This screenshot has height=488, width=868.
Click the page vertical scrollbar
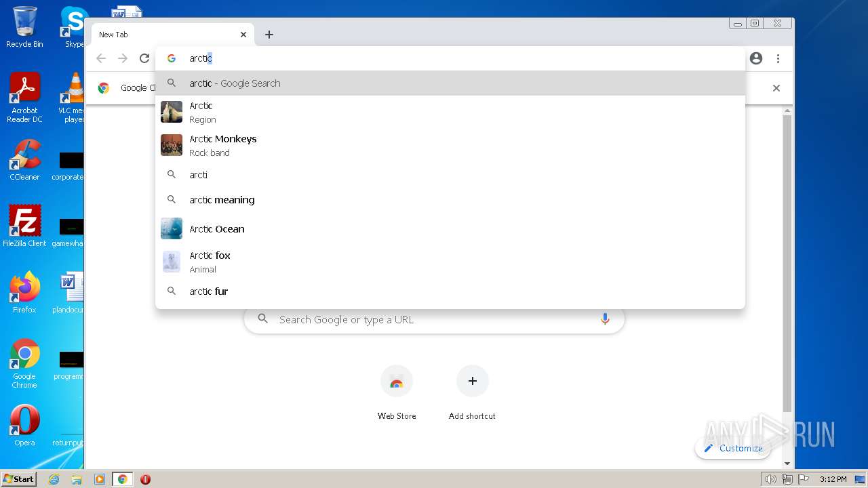click(x=787, y=264)
